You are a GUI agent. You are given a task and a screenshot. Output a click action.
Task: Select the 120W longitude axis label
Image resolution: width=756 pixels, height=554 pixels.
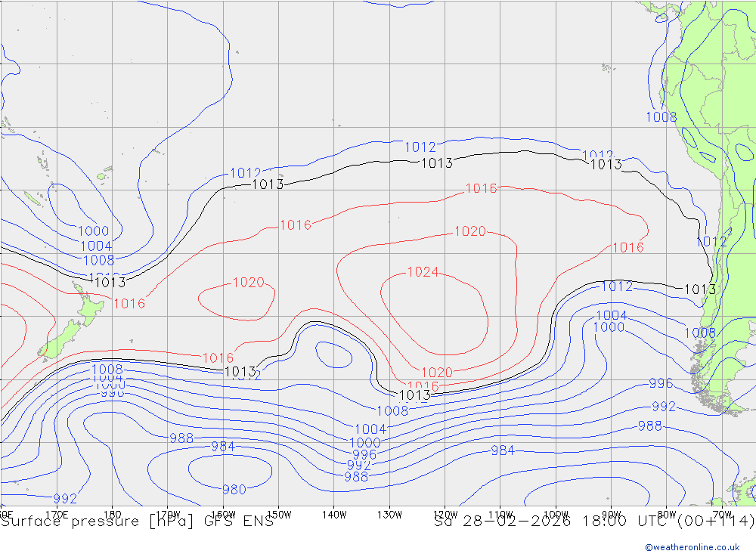pos(445,515)
